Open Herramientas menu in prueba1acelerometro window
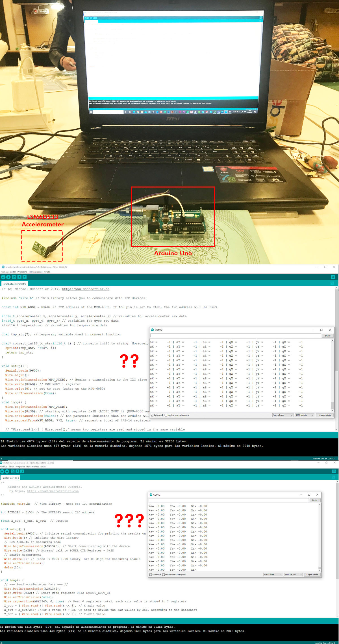The height and width of the screenshot is (644, 339). pos(36,272)
